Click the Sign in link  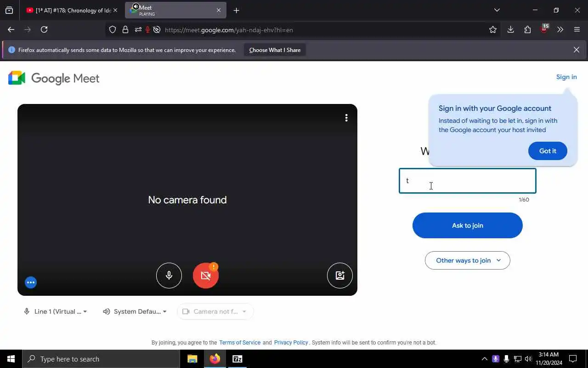point(566,77)
